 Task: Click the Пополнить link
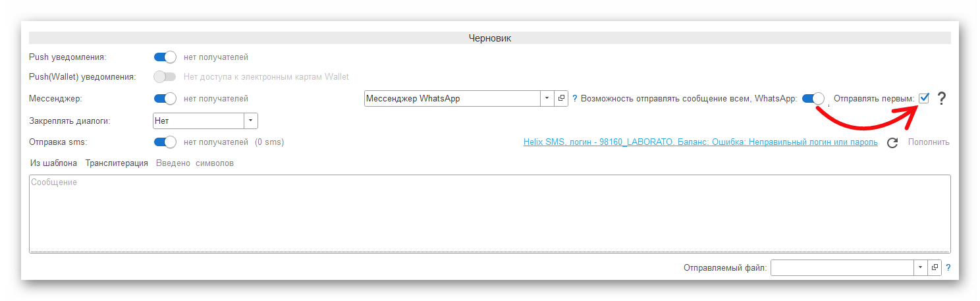coord(929,142)
